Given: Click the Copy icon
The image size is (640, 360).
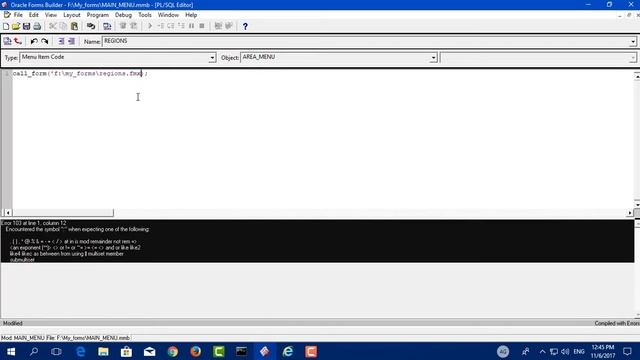Looking at the screenshot, I should 63,26.
